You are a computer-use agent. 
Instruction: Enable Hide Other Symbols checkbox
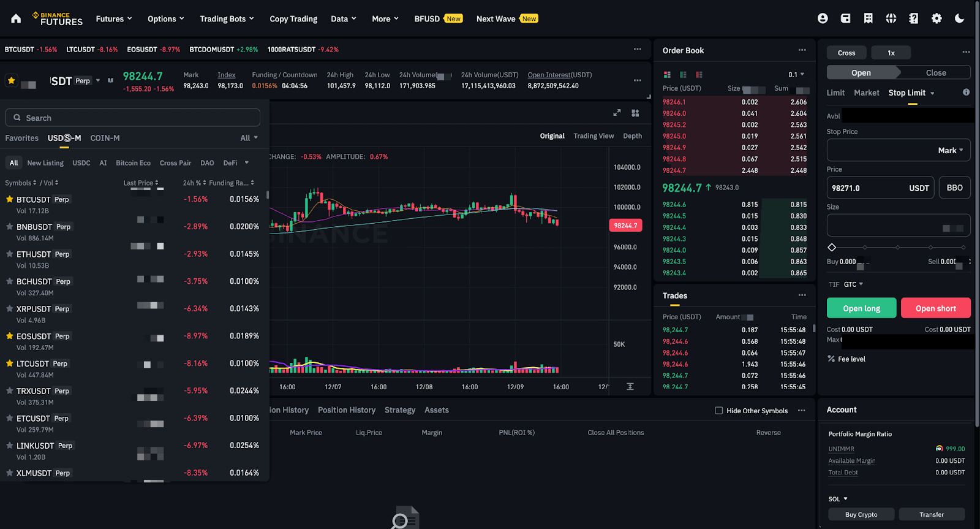coord(719,411)
